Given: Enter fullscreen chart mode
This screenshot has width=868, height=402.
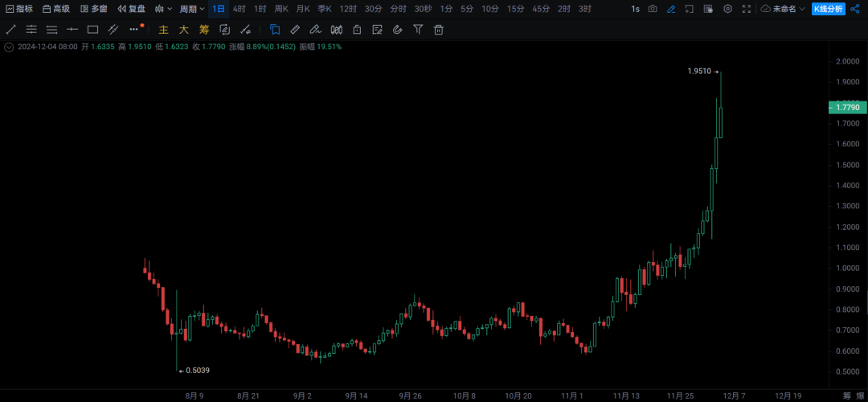Looking at the screenshot, I should pos(747,9).
